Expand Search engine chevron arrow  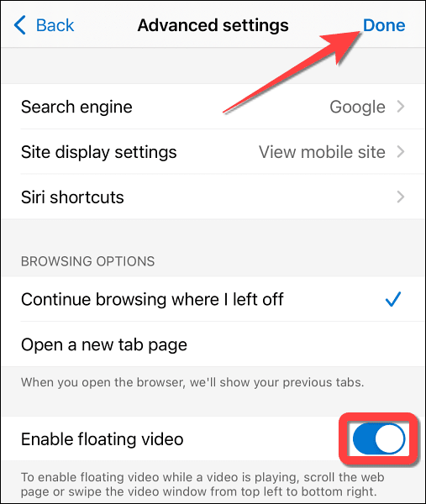[x=400, y=107]
